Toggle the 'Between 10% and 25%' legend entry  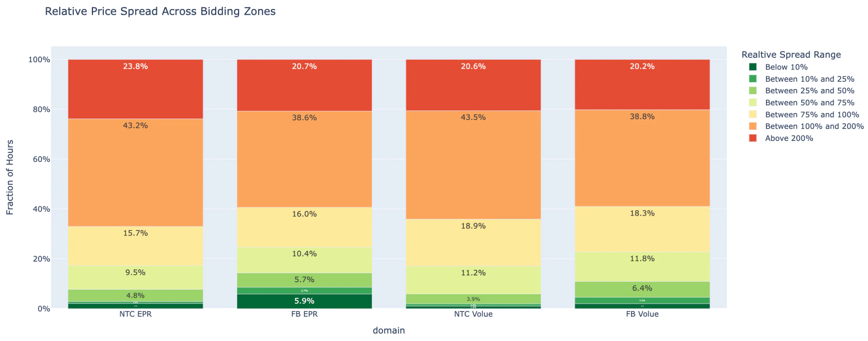809,79
